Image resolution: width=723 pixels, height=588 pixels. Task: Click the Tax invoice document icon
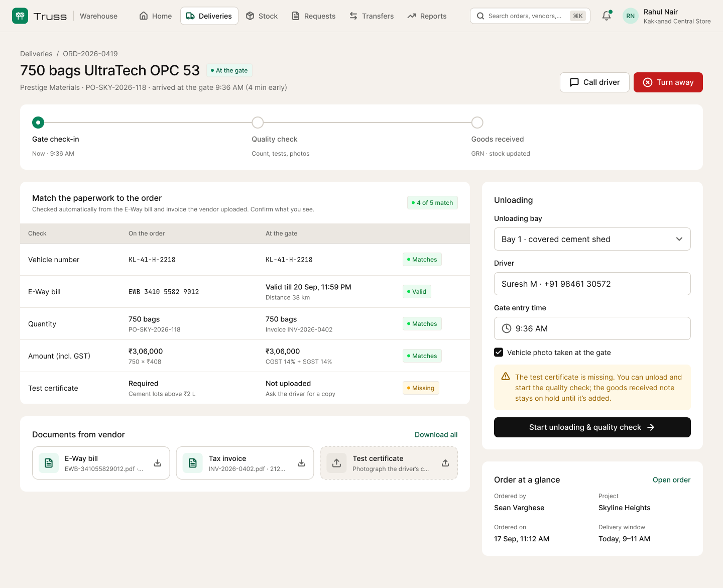193,463
